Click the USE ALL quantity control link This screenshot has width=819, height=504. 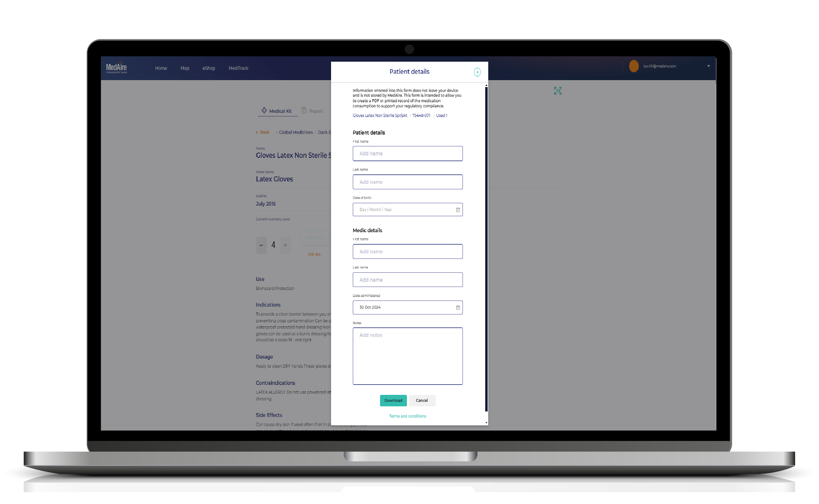click(x=315, y=254)
